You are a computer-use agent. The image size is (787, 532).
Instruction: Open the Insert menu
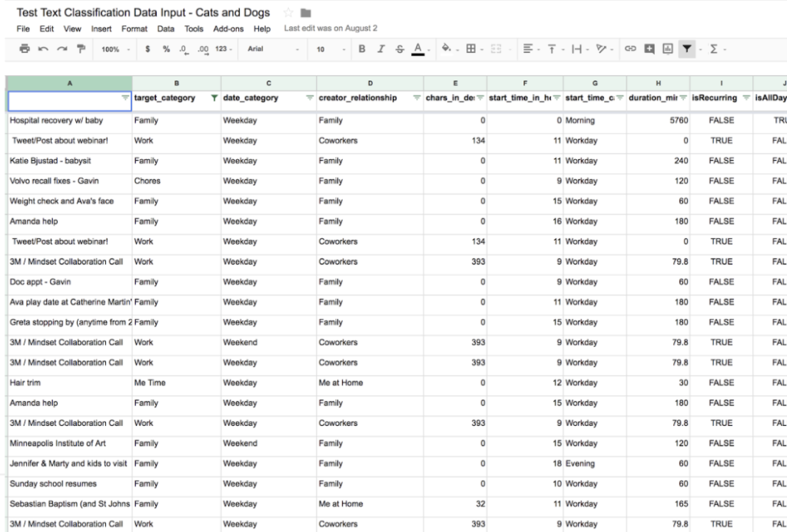tap(101, 28)
